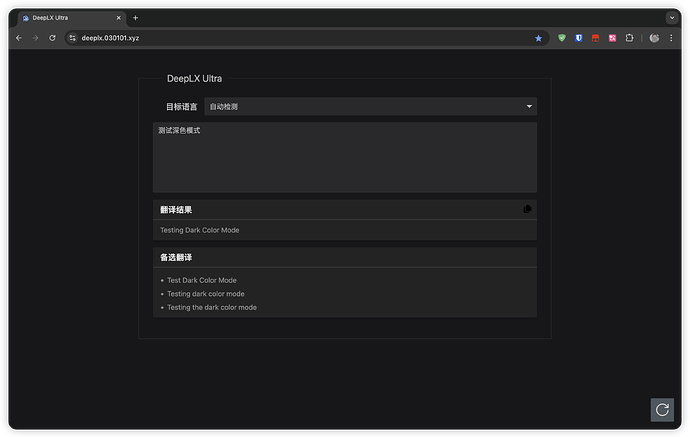This screenshot has height=437, width=690.
Task: Click the floating refresh icon at bottom right
Action: point(662,410)
